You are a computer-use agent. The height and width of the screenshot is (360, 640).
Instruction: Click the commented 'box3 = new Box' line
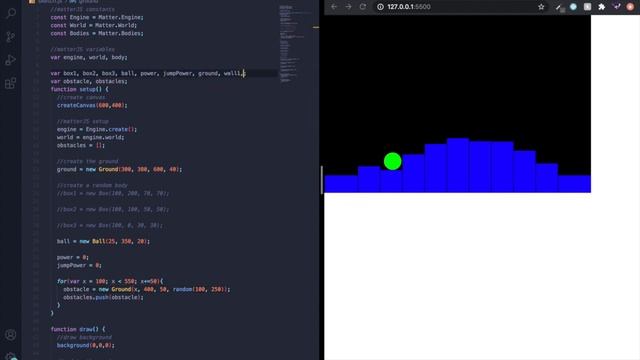click(109, 225)
